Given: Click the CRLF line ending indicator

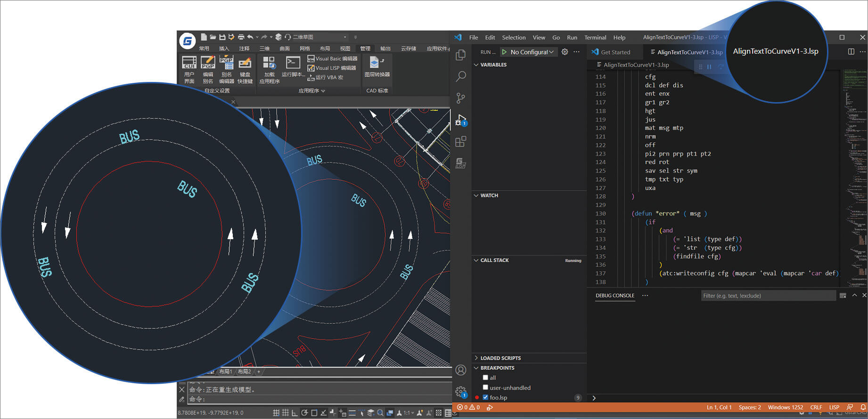Looking at the screenshot, I should coord(816,407).
